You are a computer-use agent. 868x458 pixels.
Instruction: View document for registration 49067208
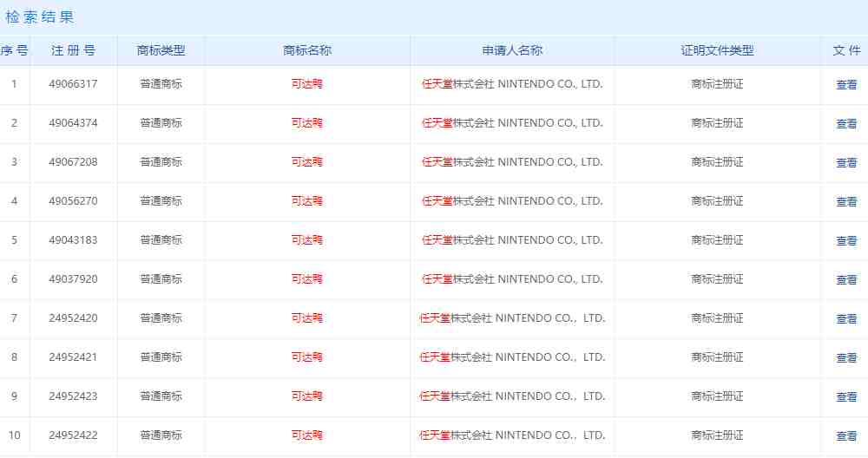click(x=846, y=163)
